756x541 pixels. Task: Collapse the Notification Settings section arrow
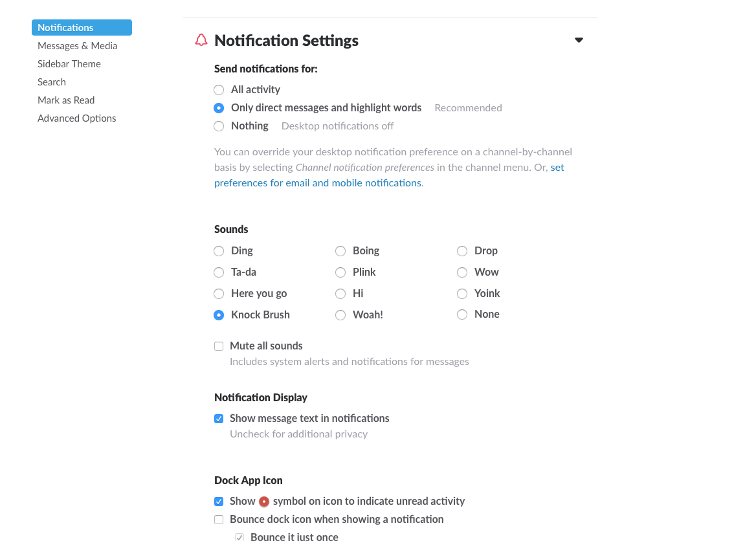579,40
